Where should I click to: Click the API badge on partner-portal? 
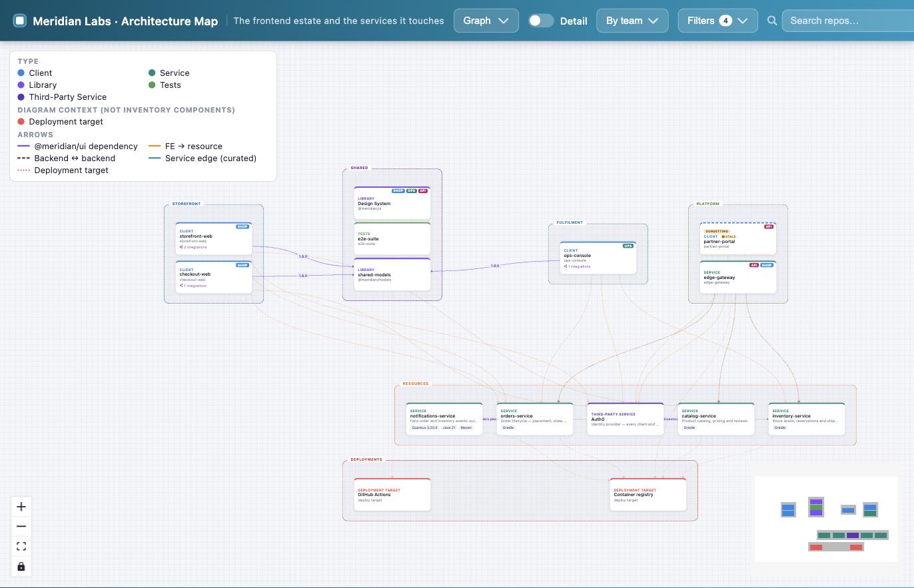click(x=769, y=226)
